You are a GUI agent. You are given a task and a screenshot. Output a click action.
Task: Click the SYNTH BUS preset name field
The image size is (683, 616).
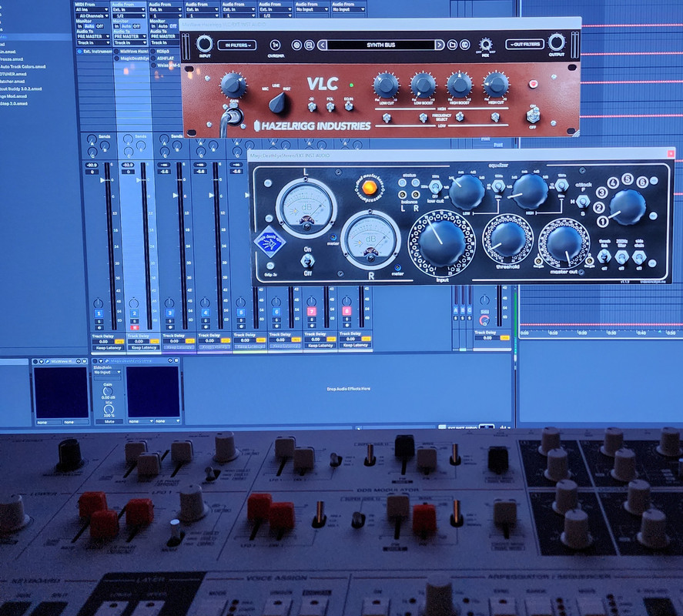[380, 45]
